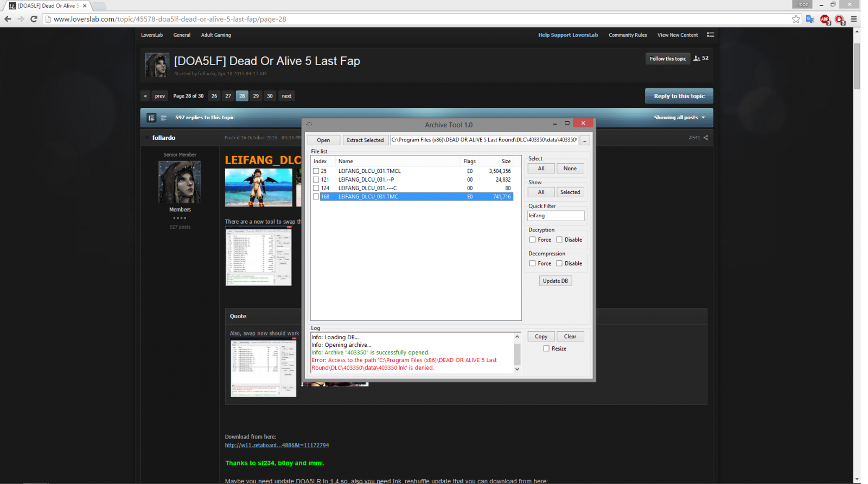
Task: Click in the Quick Filter text field
Action: (x=556, y=216)
